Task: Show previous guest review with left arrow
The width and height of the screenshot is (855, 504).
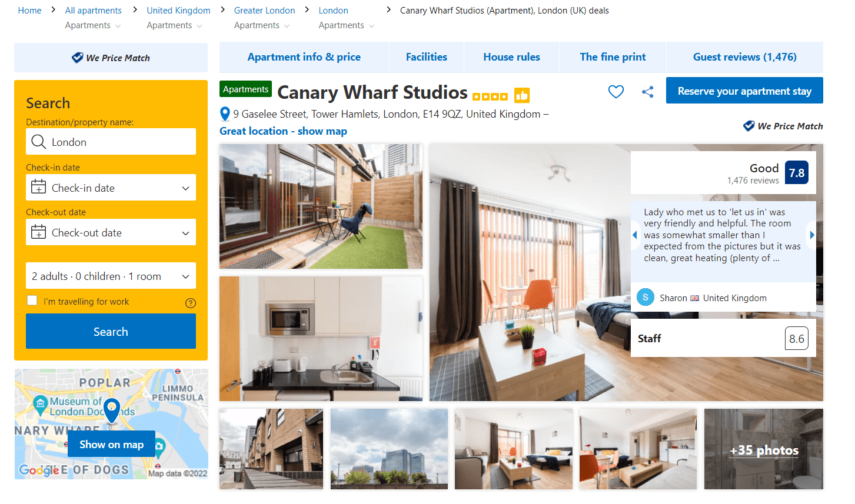Action: click(635, 235)
